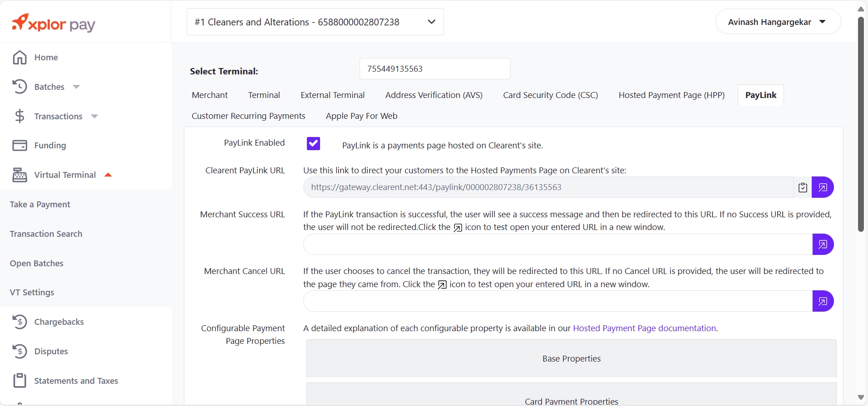
Task: Expand the Transactions sidebar menu
Action: [94, 117]
